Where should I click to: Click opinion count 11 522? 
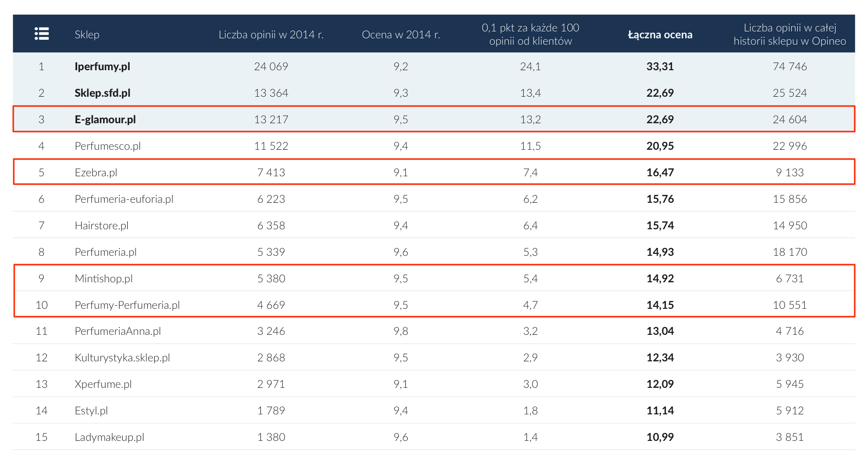tap(271, 146)
